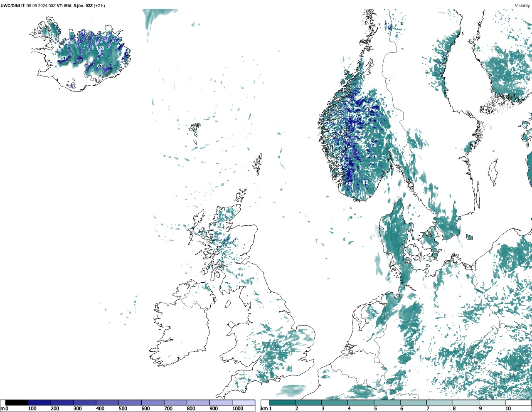Click the swatch between 100 and 200 m
Screen dimensions: 532x412
coord(39,403)
